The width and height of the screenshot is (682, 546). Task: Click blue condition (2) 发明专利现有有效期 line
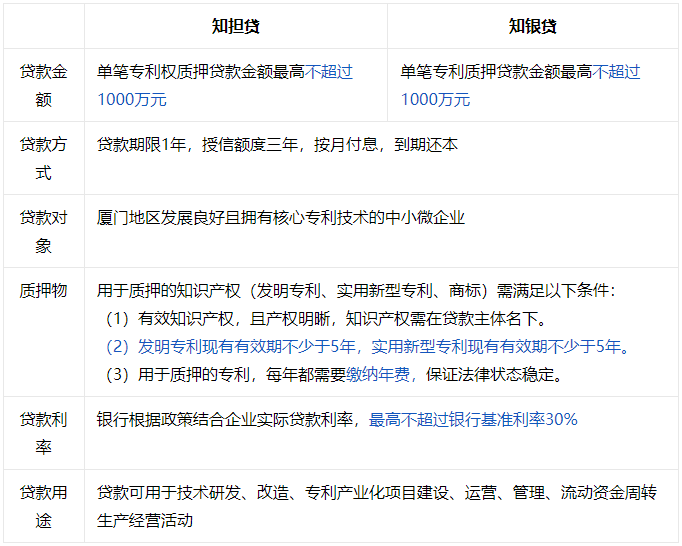(x=368, y=347)
